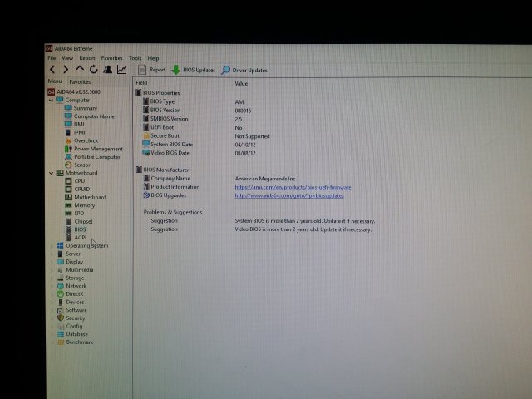Click the Back navigation arrow
The width and height of the screenshot is (532, 399).
click(52, 70)
